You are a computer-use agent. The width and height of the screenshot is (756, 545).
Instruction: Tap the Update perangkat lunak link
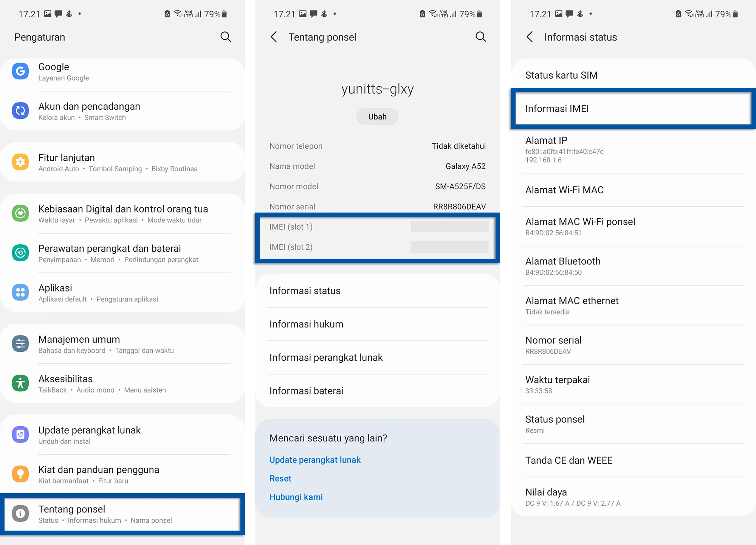click(315, 460)
